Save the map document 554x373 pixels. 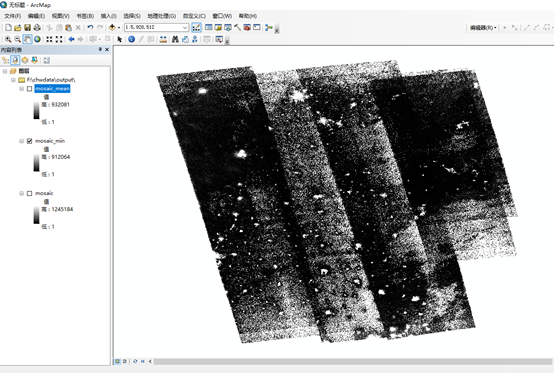(27, 27)
